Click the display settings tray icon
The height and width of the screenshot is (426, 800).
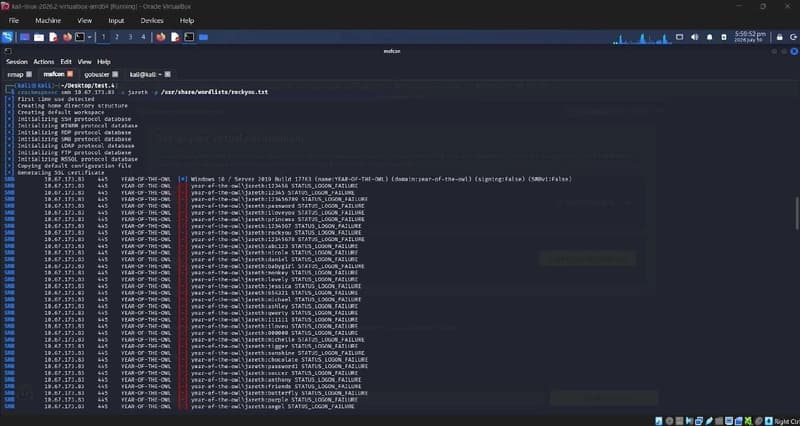[680, 37]
